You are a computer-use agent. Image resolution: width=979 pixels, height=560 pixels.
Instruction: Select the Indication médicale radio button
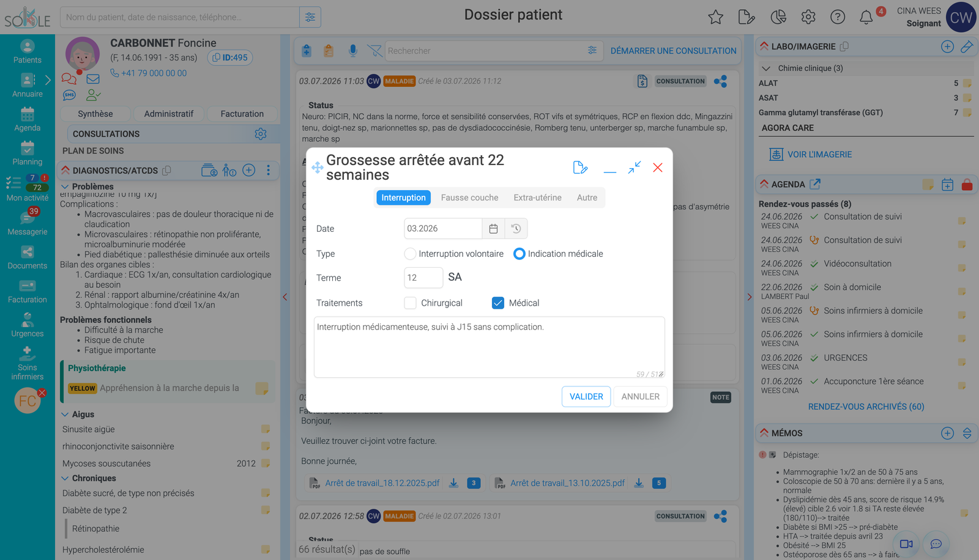[519, 254]
